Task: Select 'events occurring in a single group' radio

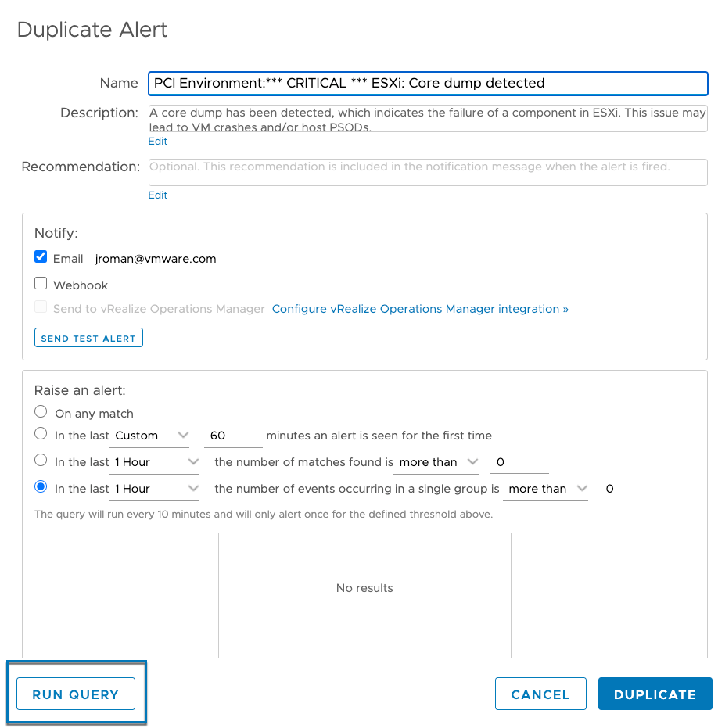Action: [x=41, y=487]
